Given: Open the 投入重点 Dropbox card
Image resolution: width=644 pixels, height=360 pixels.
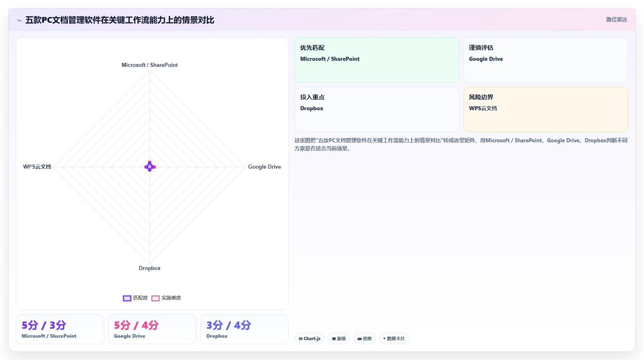Looking at the screenshot, I should point(377,109).
